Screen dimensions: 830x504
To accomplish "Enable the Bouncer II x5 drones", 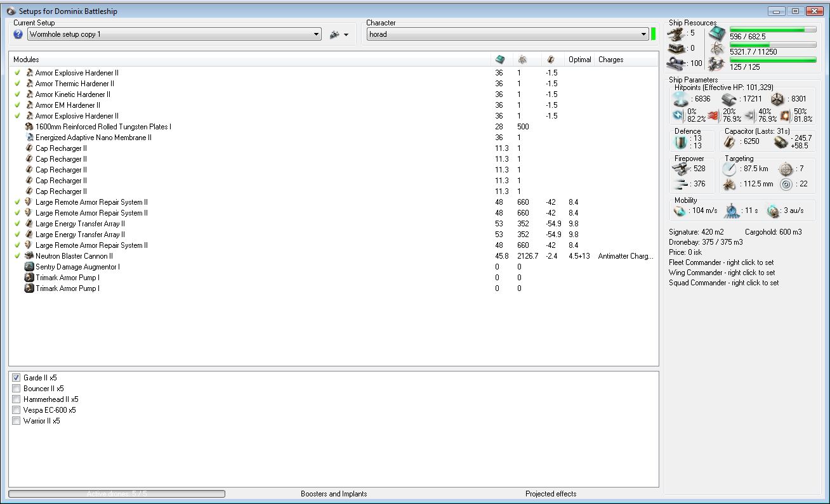I will pos(16,389).
